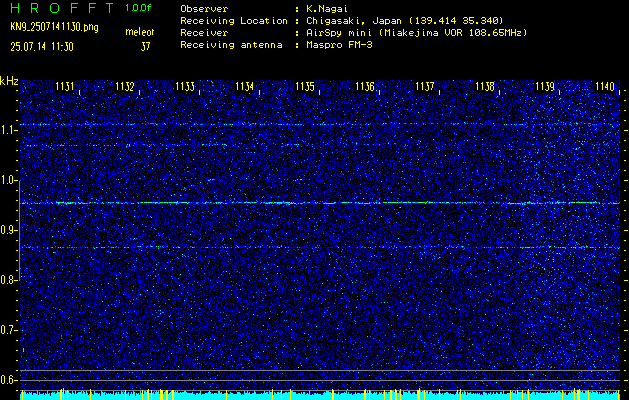This screenshot has height=400, width=629.
Task: Click the 1132 time marker
Action: (x=124, y=87)
